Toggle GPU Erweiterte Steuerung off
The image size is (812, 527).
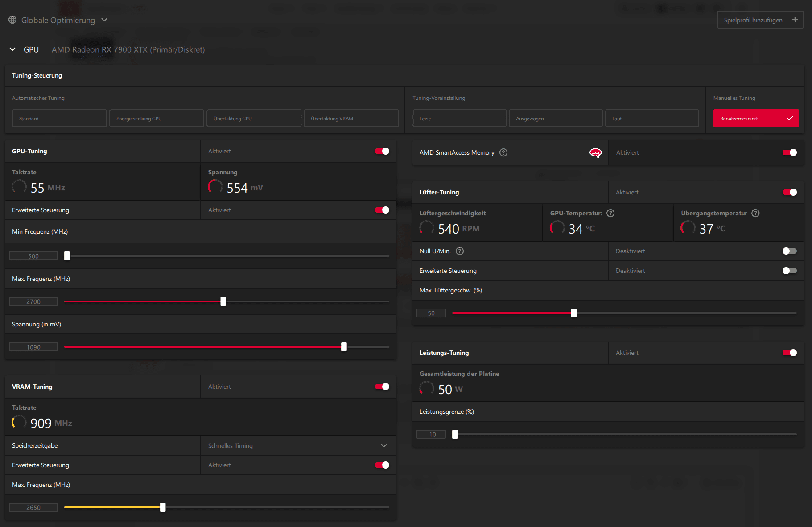tap(382, 210)
